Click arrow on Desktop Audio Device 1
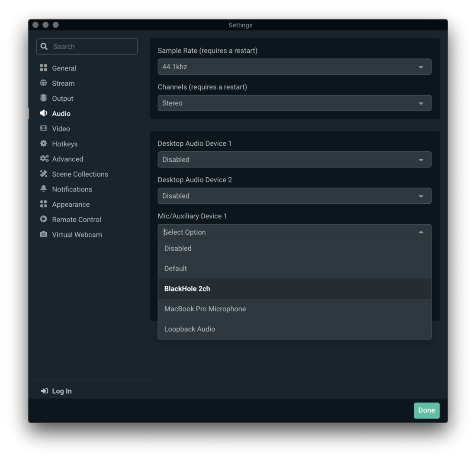Viewport: 476px width, 460px height. pos(421,160)
